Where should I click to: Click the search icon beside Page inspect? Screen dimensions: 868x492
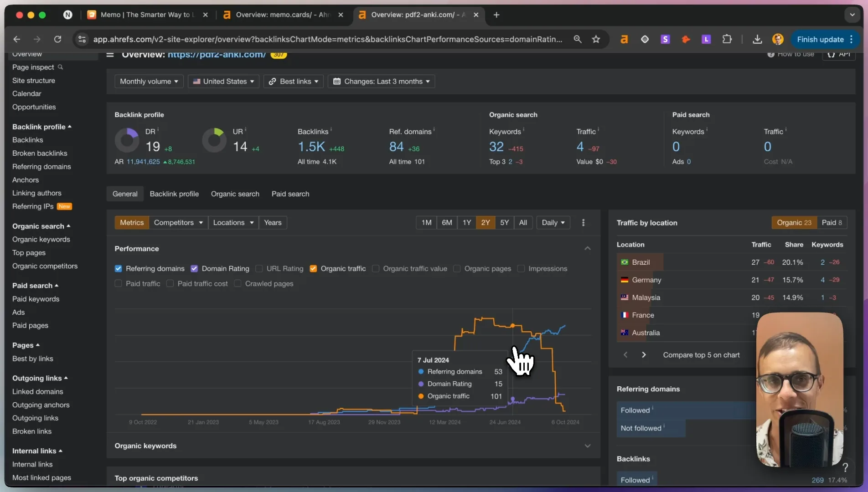pyautogui.click(x=60, y=67)
